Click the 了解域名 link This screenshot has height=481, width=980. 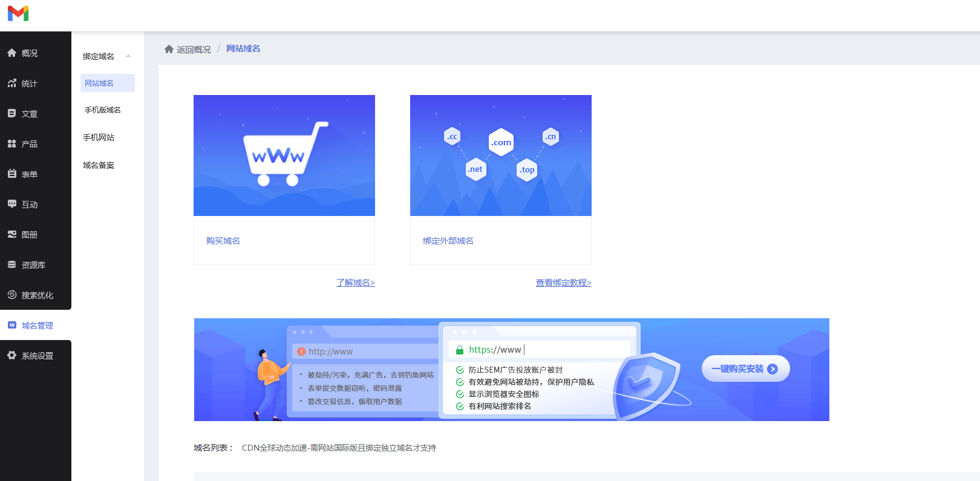(x=355, y=283)
